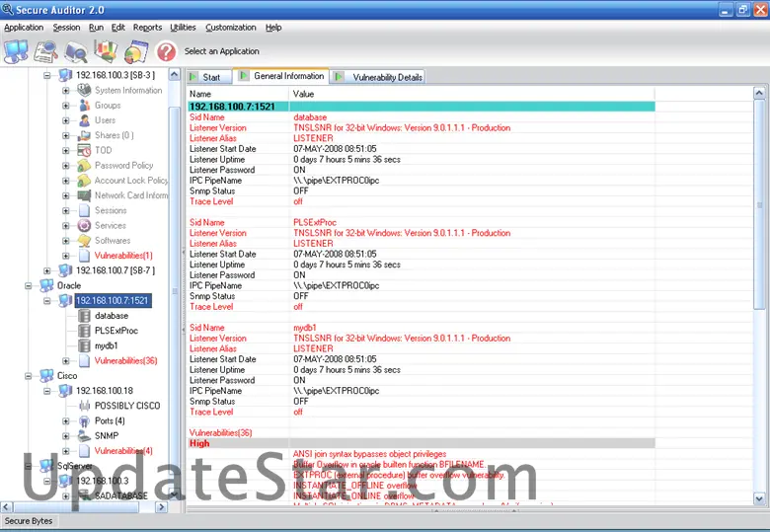
Task: Expand the Ports (4) node
Action: [x=66, y=421]
